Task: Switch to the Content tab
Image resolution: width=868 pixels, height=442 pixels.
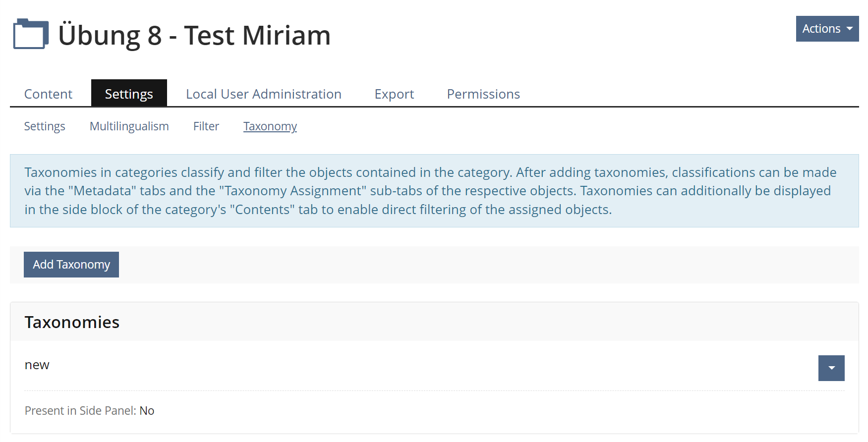Action: pyautogui.click(x=48, y=94)
